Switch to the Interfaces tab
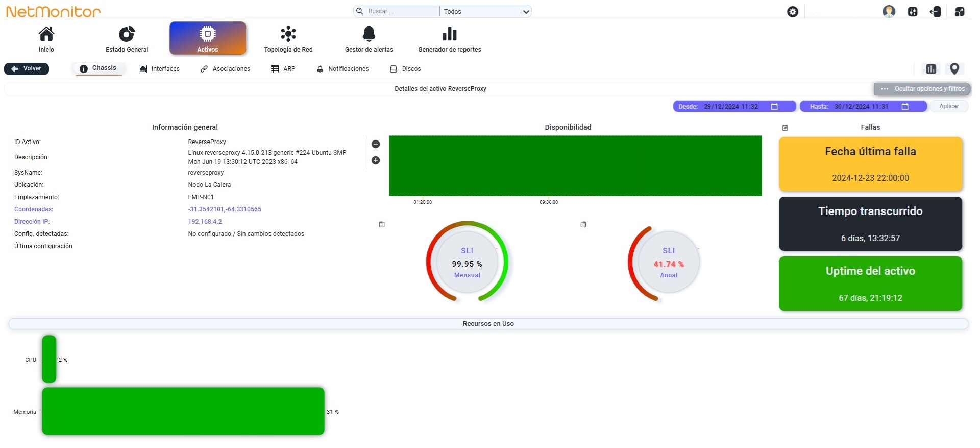Image resolution: width=980 pixels, height=448 pixels. (x=159, y=69)
